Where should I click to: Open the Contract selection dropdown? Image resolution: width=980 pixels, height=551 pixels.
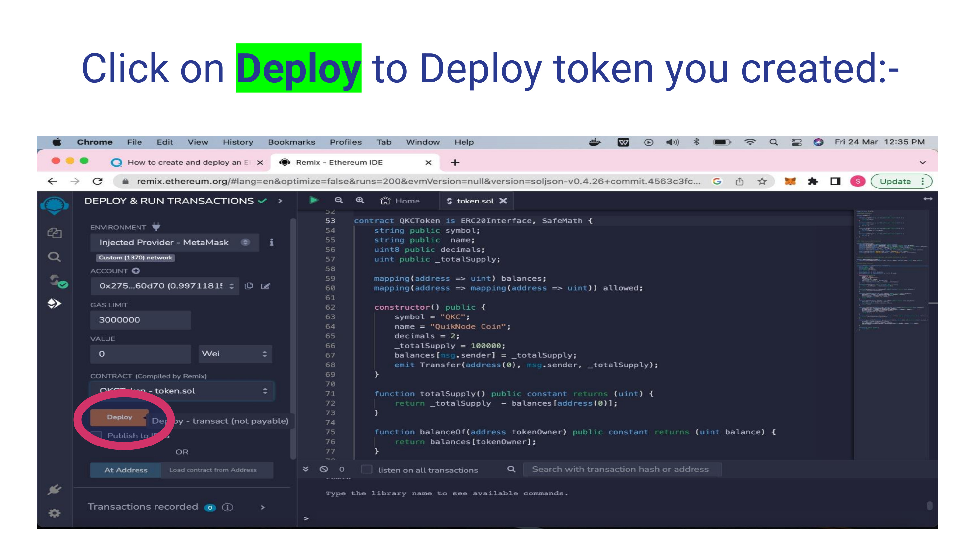click(x=182, y=391)
